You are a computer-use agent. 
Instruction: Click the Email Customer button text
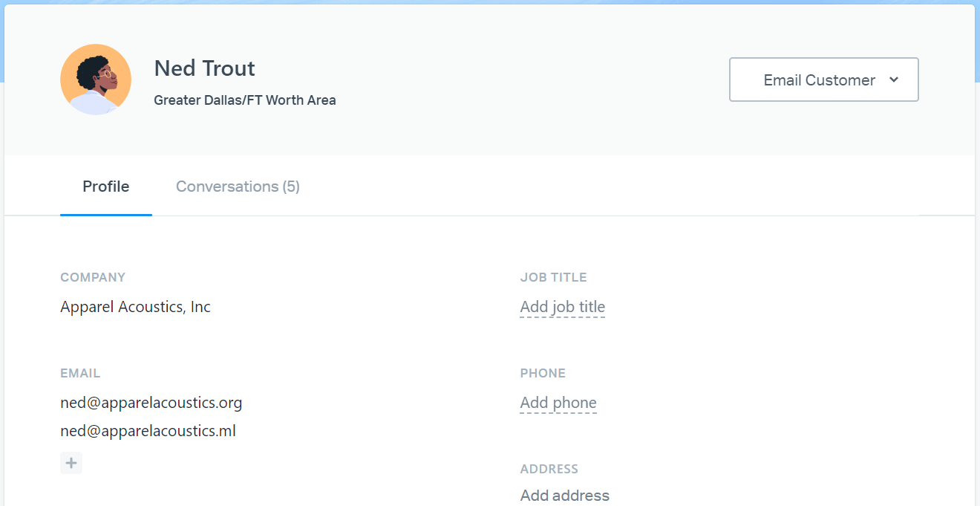tap(819, 80)
